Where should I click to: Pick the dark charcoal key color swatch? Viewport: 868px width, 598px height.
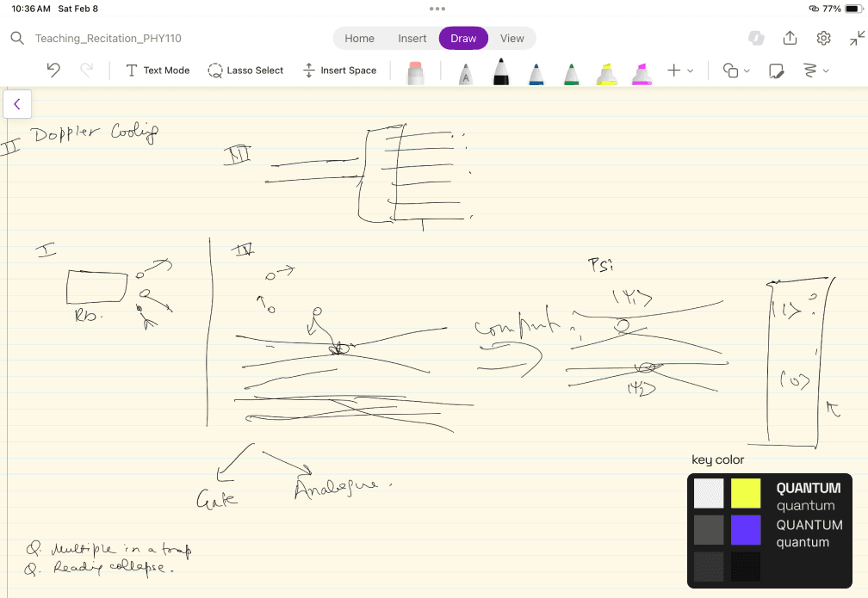(x=709, y=566)
